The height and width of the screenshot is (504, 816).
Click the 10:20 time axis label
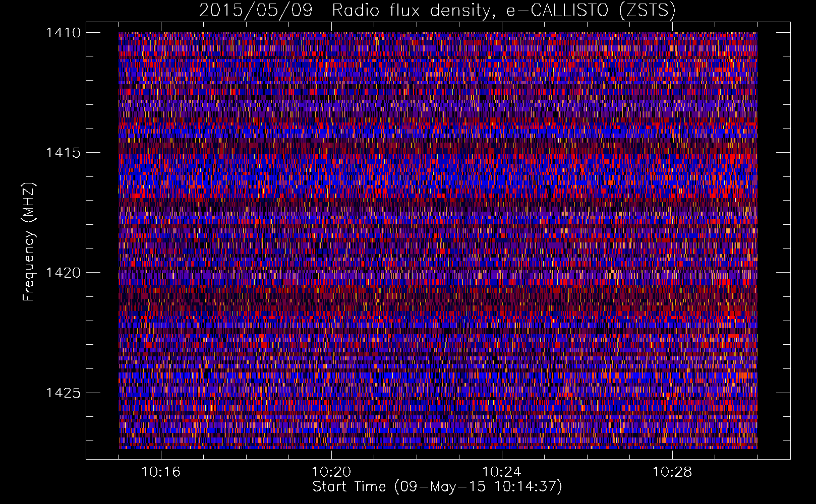tap(331, 472)
